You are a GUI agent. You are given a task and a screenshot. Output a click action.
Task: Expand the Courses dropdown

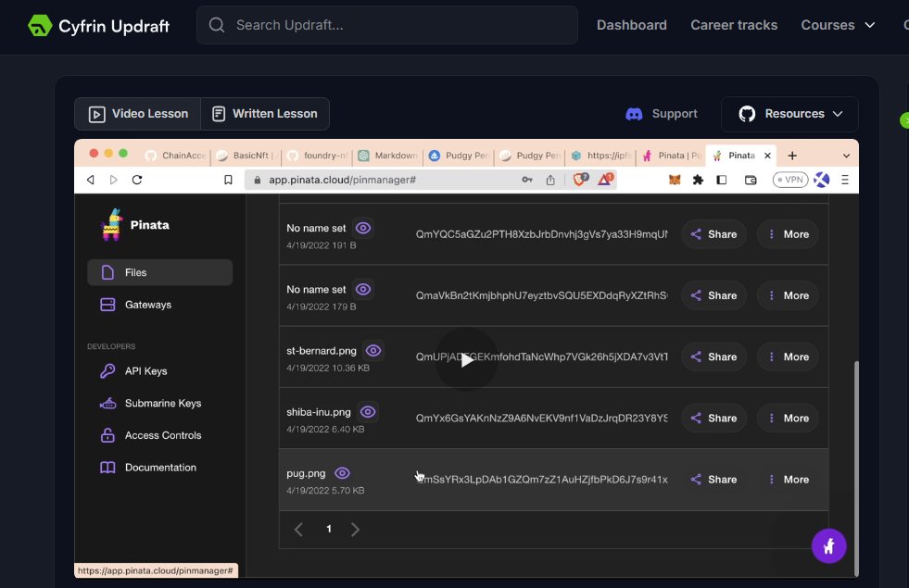coord(838,25)
